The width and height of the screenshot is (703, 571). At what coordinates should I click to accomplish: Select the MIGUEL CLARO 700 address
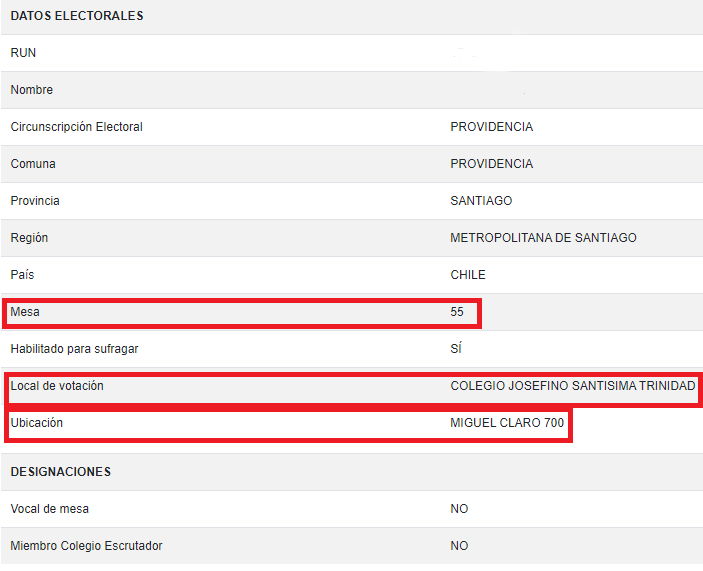click(507, 423)
